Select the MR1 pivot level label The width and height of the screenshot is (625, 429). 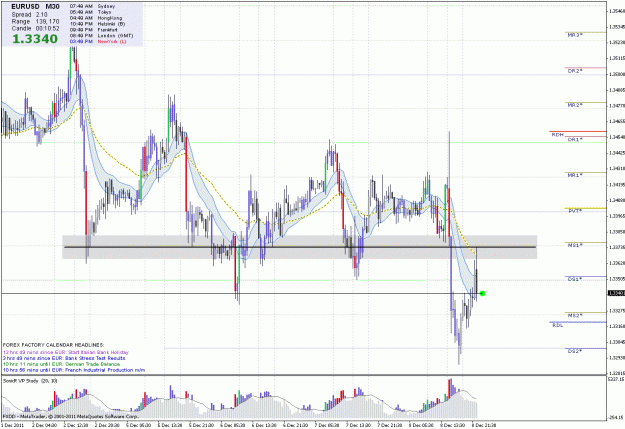click(575, 175)
